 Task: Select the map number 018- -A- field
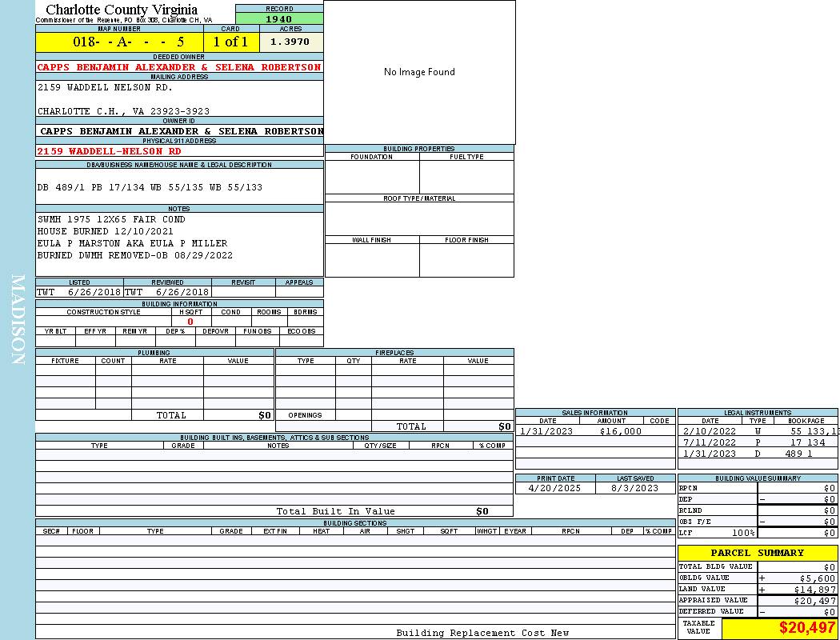(119, 42)
